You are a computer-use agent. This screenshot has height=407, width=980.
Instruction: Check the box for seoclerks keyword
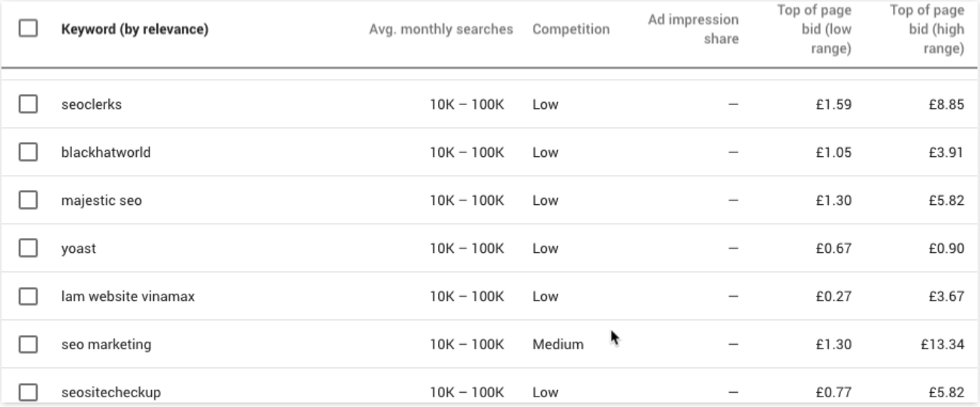click(x=28, y=104)
